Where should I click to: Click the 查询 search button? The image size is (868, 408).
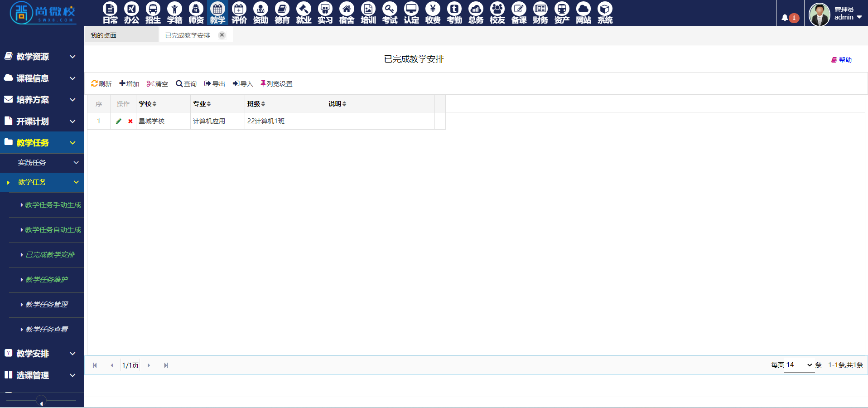(x=186, y=84)
